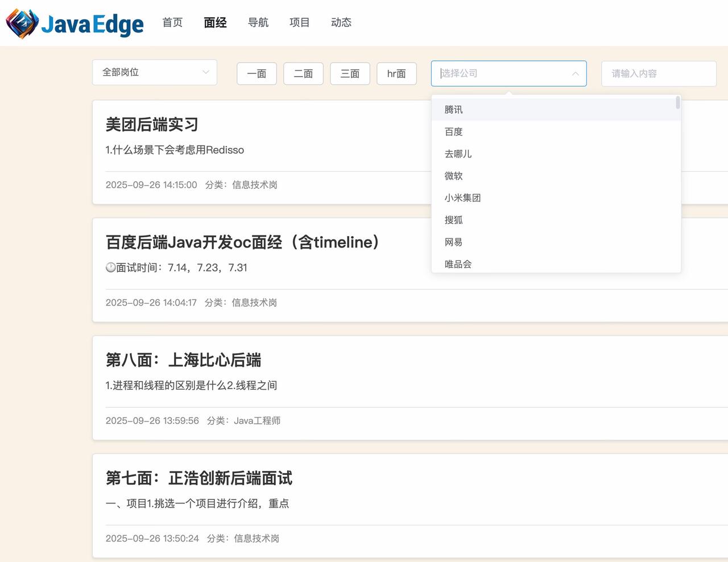
Task: Click timestamp 2025-09-26 14:15:00
Action: 151,185
